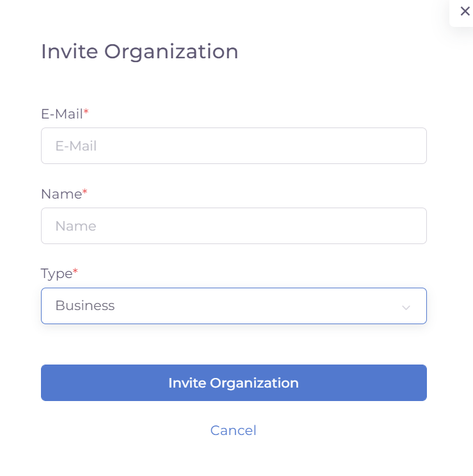
Task: Click the chevron arrow in Type selector
Action: pyautogui.click(x=406, y=307)
